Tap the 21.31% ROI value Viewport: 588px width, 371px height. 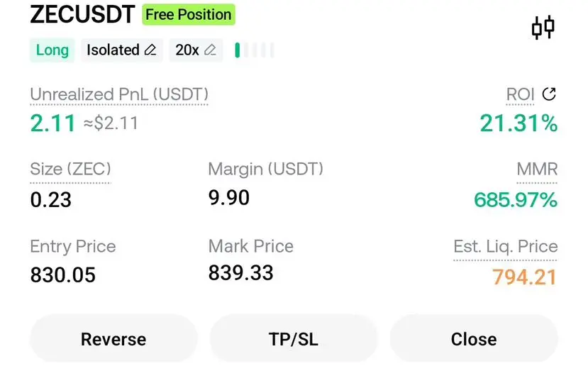(x=518, y=123)
